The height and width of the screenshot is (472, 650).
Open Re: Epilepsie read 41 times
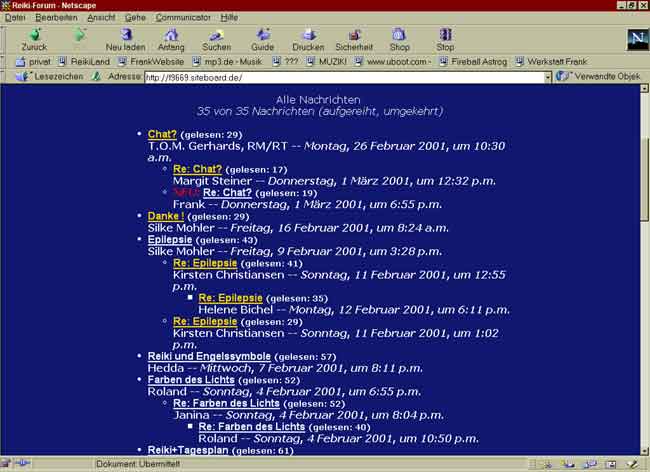coord(205,263)
